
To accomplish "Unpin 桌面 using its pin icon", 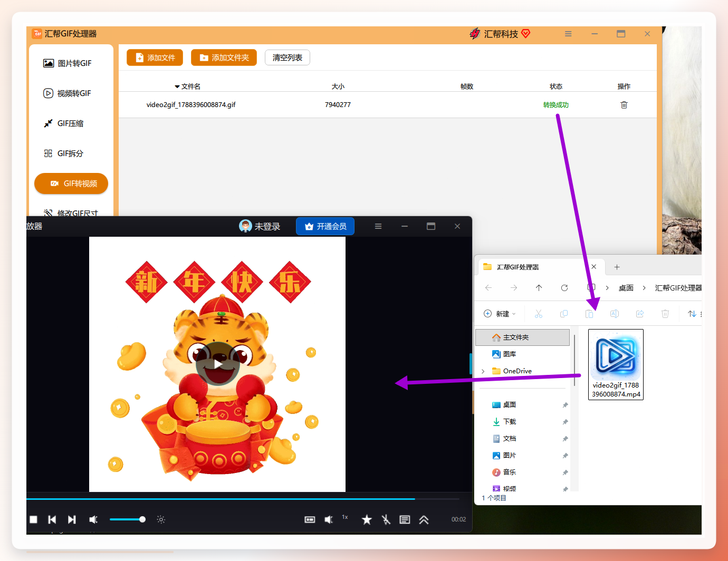I will pyautogui.click(x=565, y=405).
